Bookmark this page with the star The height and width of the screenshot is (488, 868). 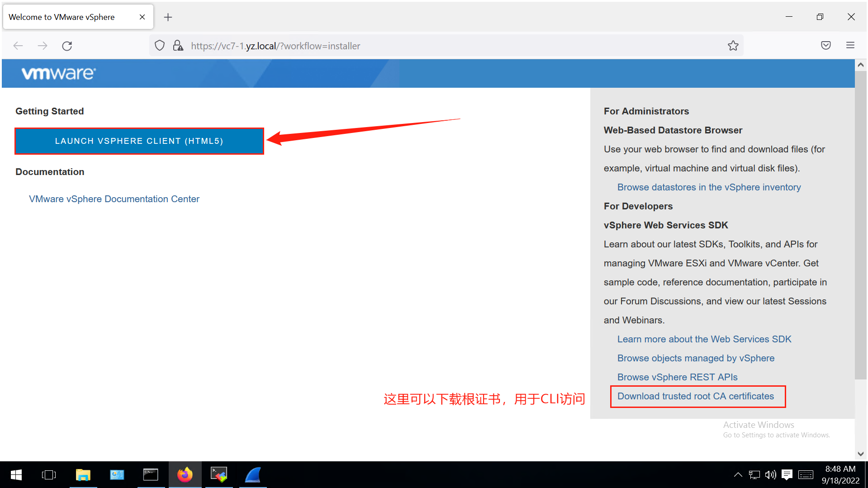(x=733, y=46)
